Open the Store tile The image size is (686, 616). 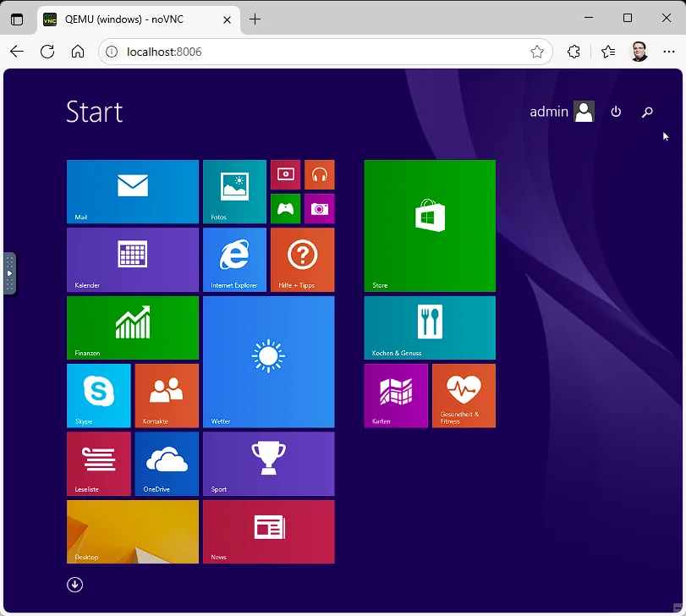[430, 226]
